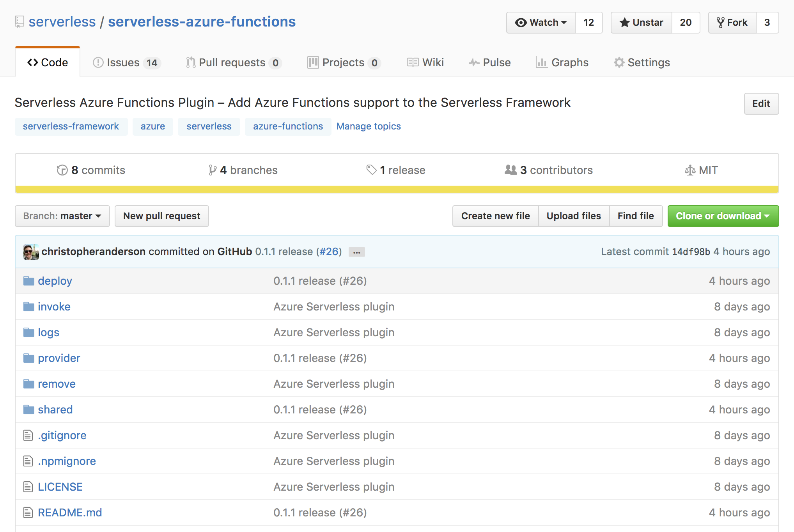Viewport: 794px width, 532px height.
Task: Click the commits history icon
Action: point(62,170)
